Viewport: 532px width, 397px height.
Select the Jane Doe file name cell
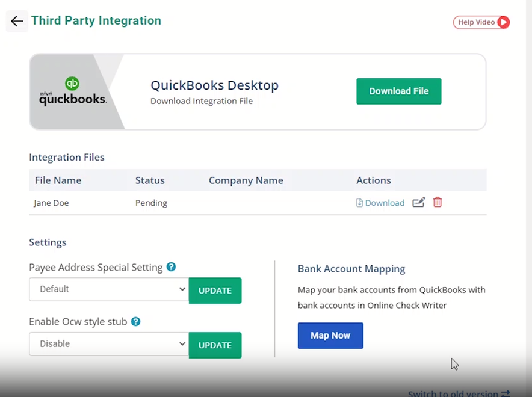tap(51, 203)
